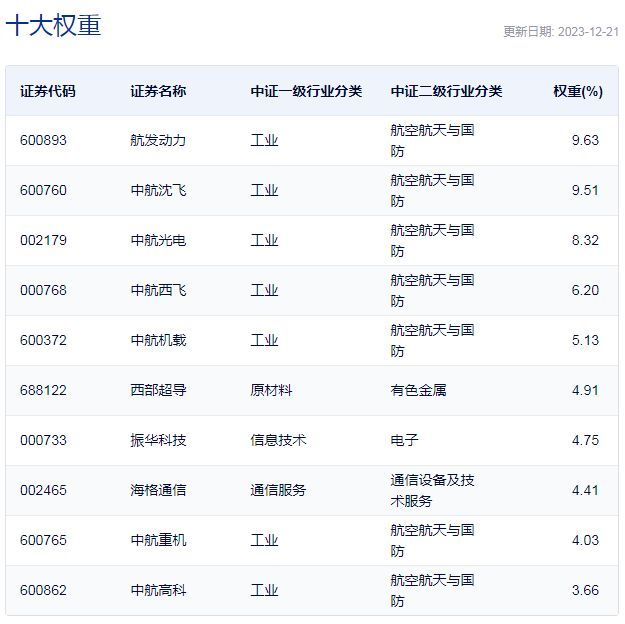This screenshot has width=625, height=624.
Task: Select stock name 中航沈飞
Action: (158, 190)
